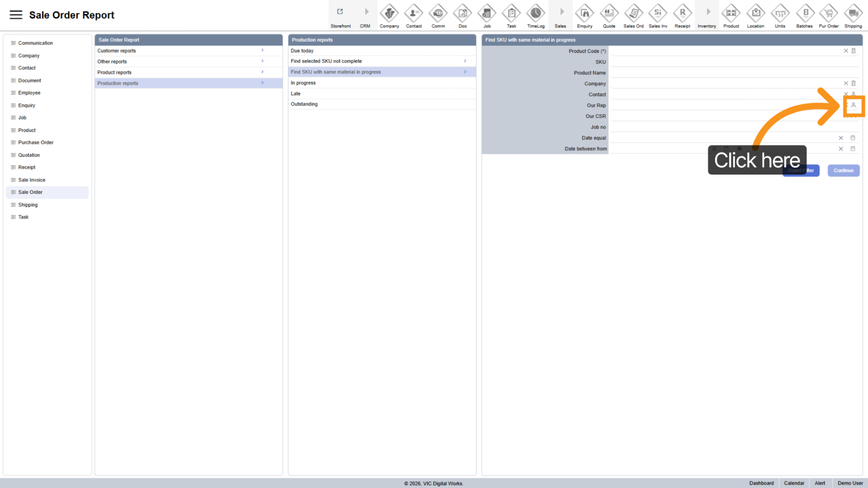Expand Production reports chevron
868x488 pixels.
tap(262, 83)
